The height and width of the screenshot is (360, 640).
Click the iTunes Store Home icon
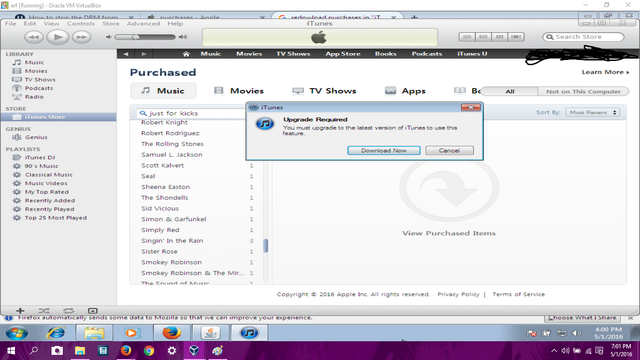click(186, 54)
